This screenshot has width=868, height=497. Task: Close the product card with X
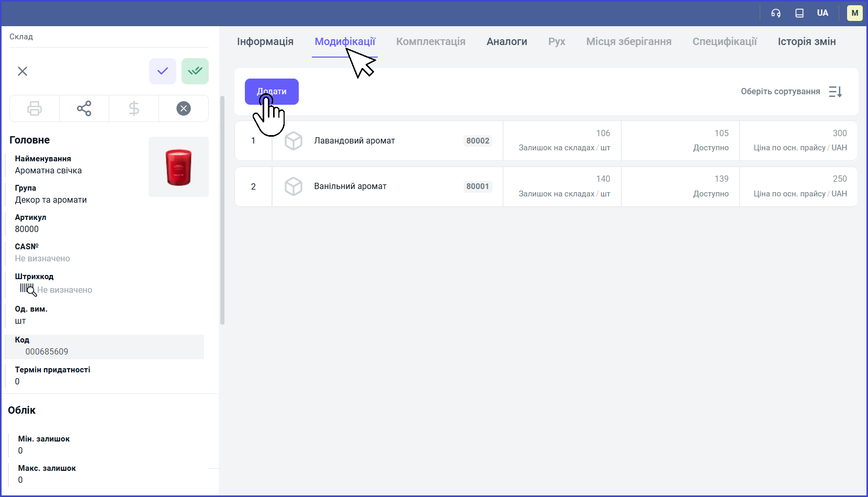[22, 71]
